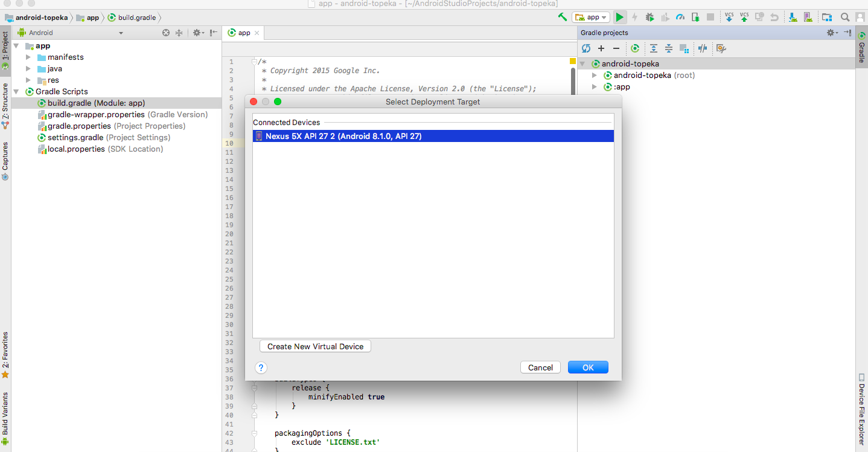Click the Create New Virtual Device button
Image resolution: width=868 pixels, height=452 pixels.
315,346
